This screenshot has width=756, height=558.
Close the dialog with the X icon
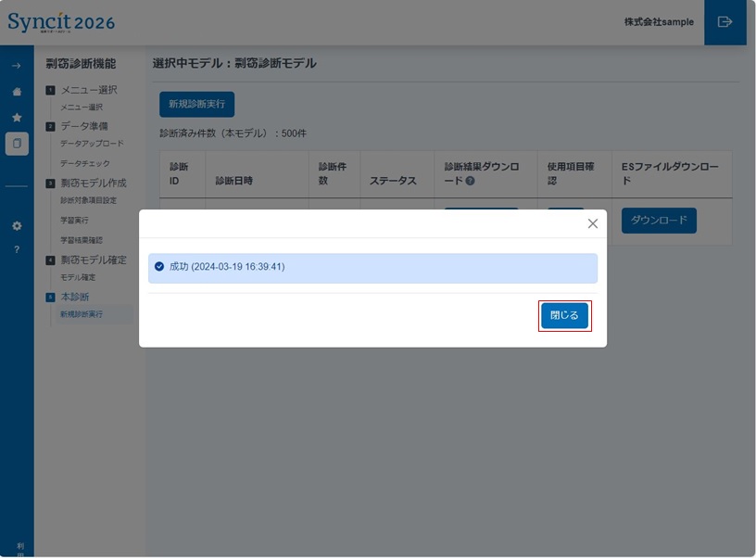pos(593,223)
